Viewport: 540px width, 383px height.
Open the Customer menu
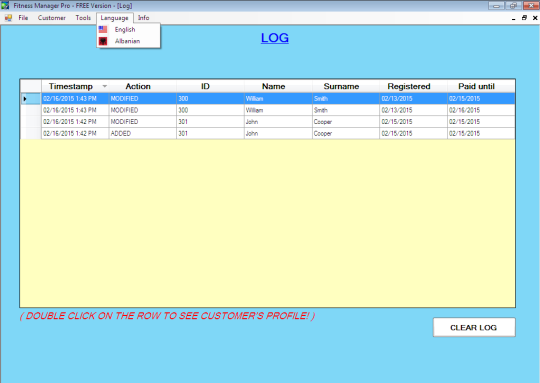click(x=52, y=18)
